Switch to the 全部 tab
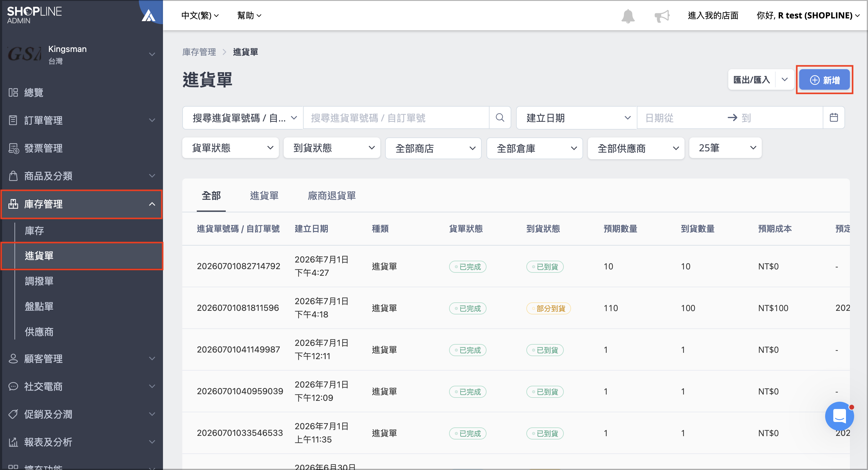Screen dimensions: 868x470 coord(211,195)
